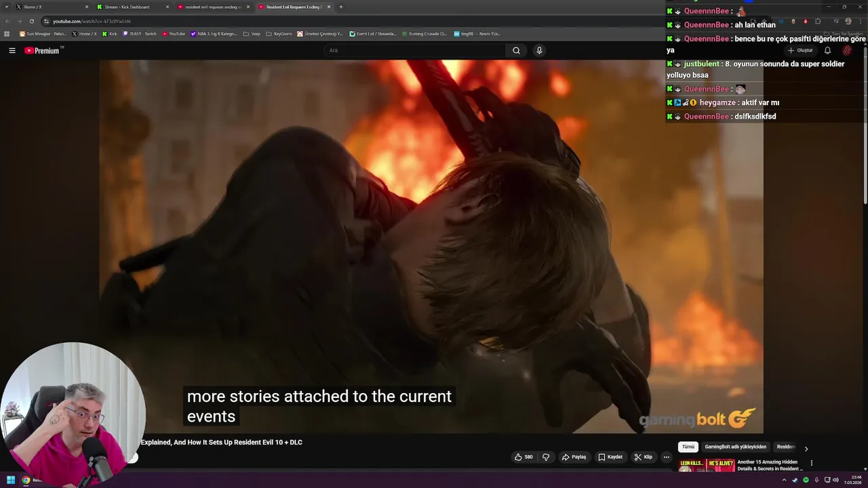Click the Chrome icon in the taskbar
The width and height of the screenshot is (868, 488).
click(x=26, y=480)
